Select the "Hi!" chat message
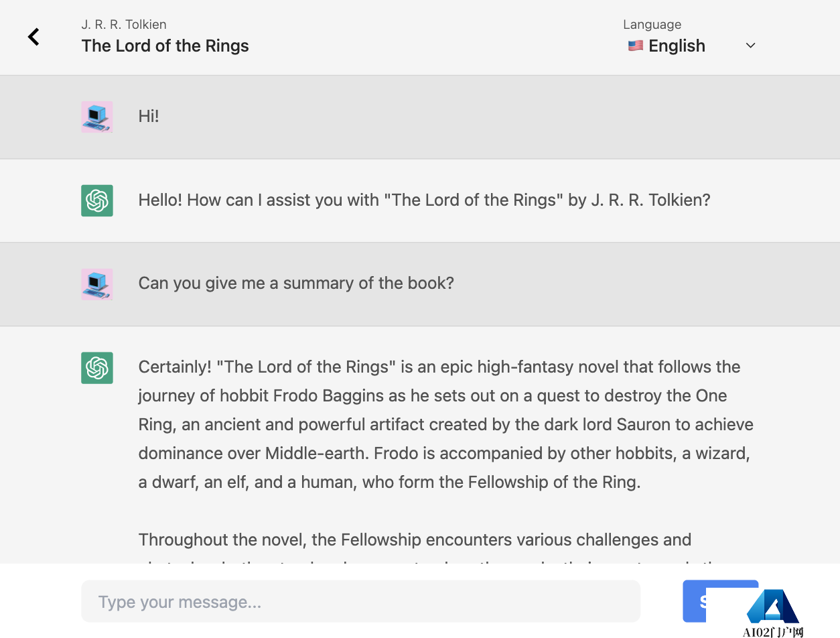The height and width of the screenshot is (638, 840). (149, 116)
